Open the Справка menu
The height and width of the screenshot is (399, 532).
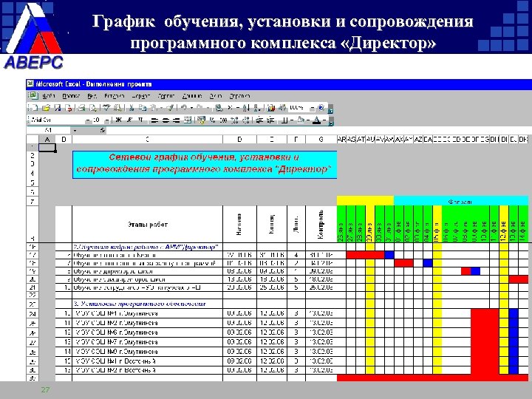(239, 96)
